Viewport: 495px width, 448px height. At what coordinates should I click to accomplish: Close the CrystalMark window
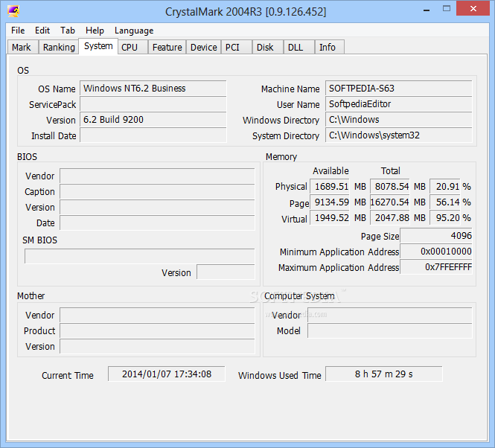473,9
